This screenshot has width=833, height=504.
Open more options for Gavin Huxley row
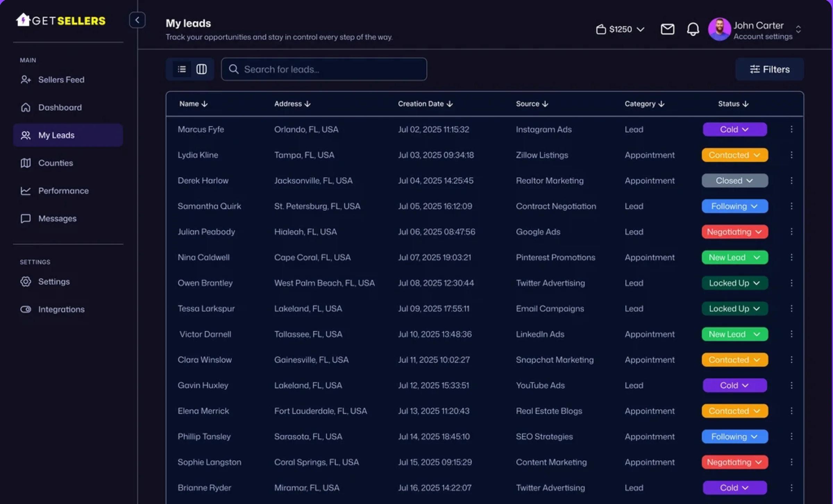(x=791, y=385)
